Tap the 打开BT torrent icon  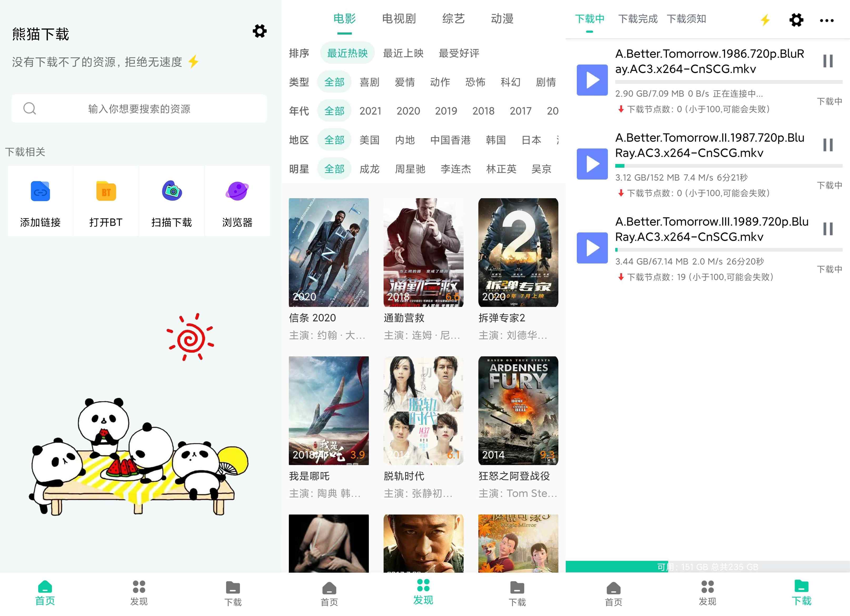[x=106, y=191]
